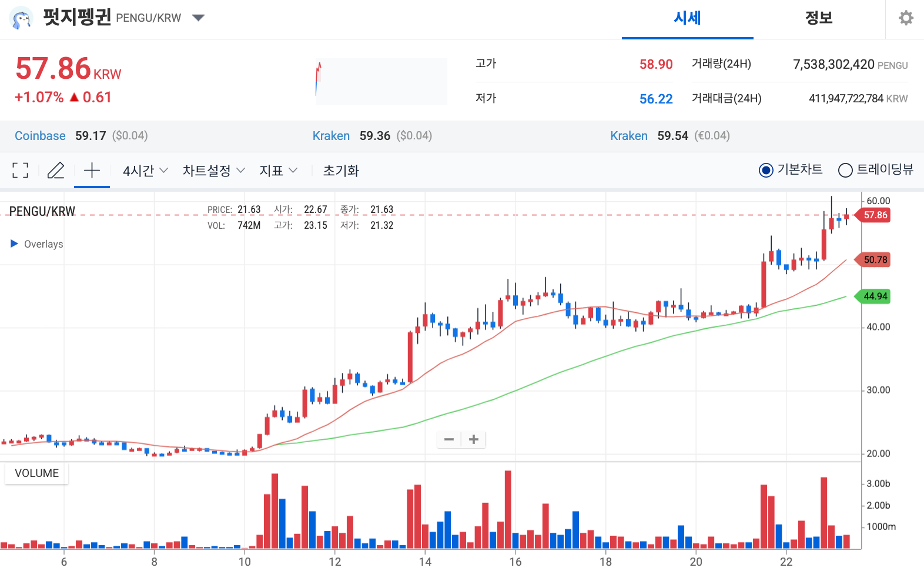Select the 기본차트 radio button
The image size is (924, 574).
click(x=766, y=171)
